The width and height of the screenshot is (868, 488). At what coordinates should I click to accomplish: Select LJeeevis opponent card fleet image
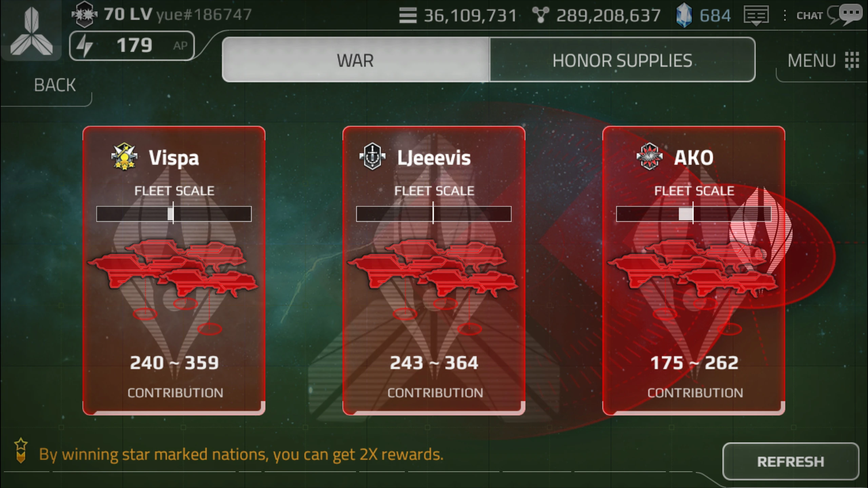(433, 268)
